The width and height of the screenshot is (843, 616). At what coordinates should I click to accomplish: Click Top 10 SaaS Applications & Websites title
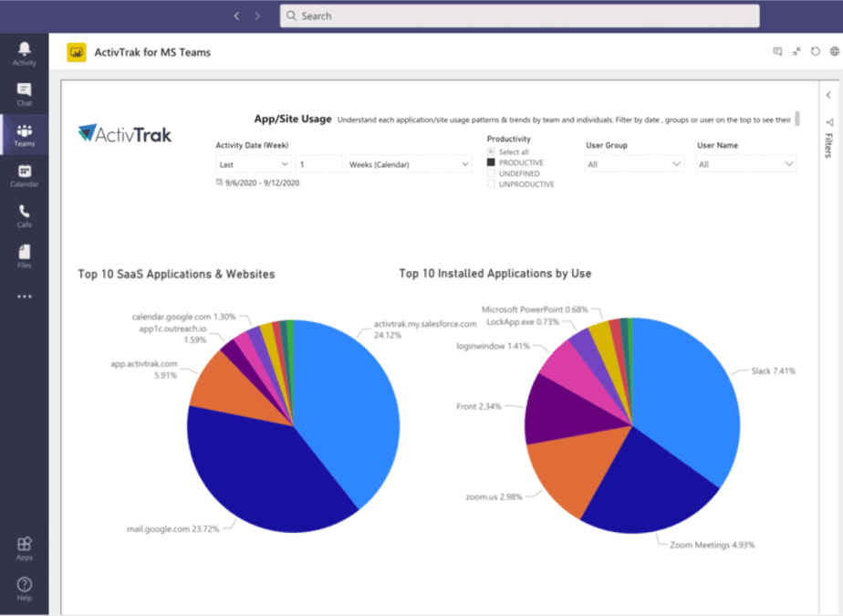click(176, 274)
